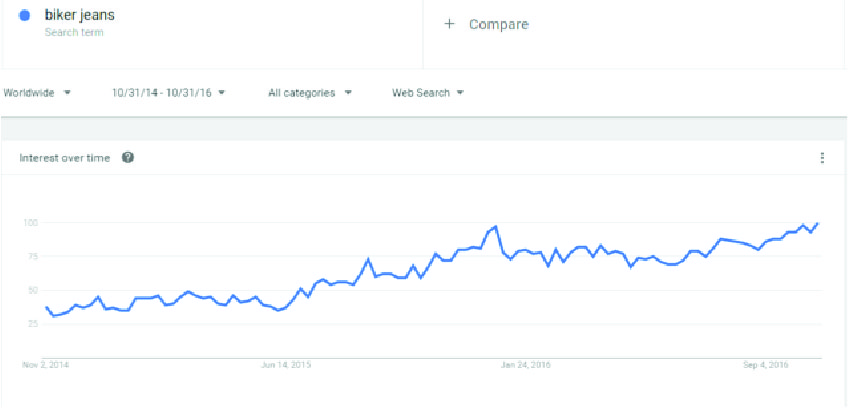The height and width of the screenshot is (408, 848).
Task: Open the help icon near Interest over time
Action: (x=128, y=157)
